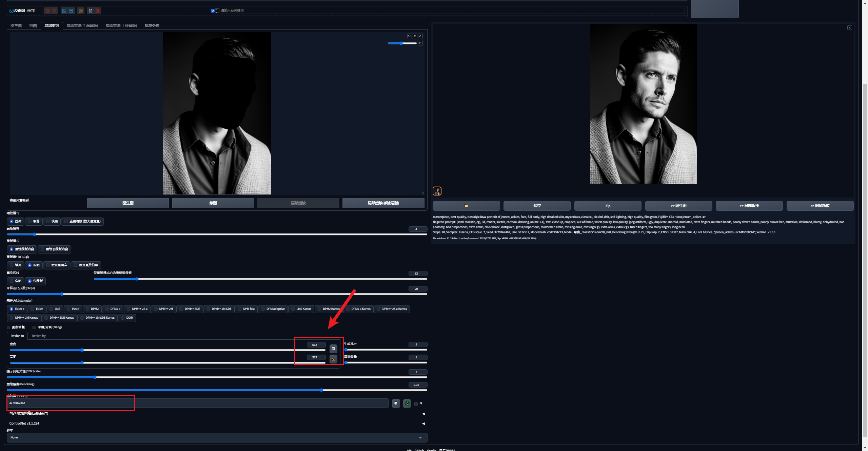Switch to the Resize by tab
Viewport: 868px width, 451px height.
point(39,336)
